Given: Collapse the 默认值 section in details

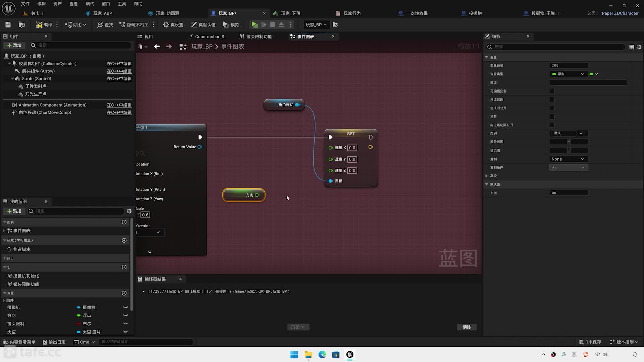Looking at the screenshot, I should point(487,184).
